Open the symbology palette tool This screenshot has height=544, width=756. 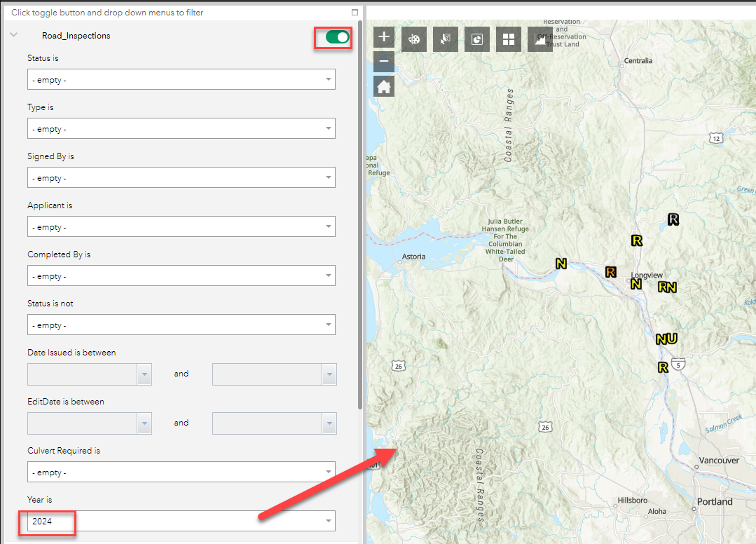413,39
